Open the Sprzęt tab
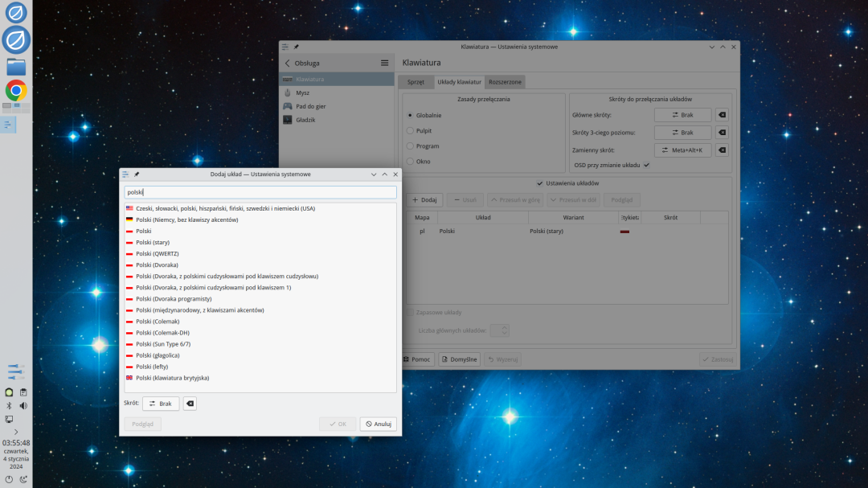 tap(416, 82)
